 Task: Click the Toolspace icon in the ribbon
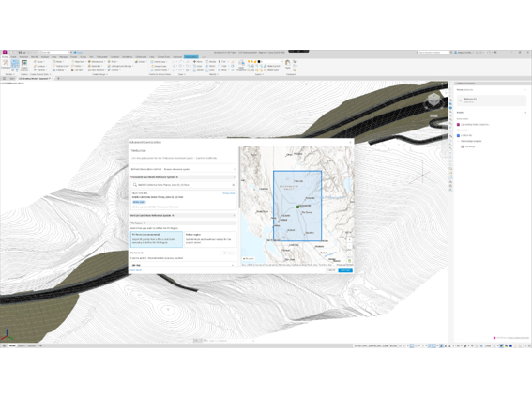(x=6, y=64)
